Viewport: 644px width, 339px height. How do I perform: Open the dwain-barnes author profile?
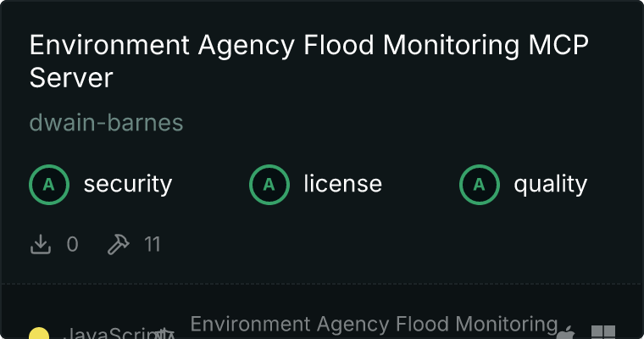[106, 123]
